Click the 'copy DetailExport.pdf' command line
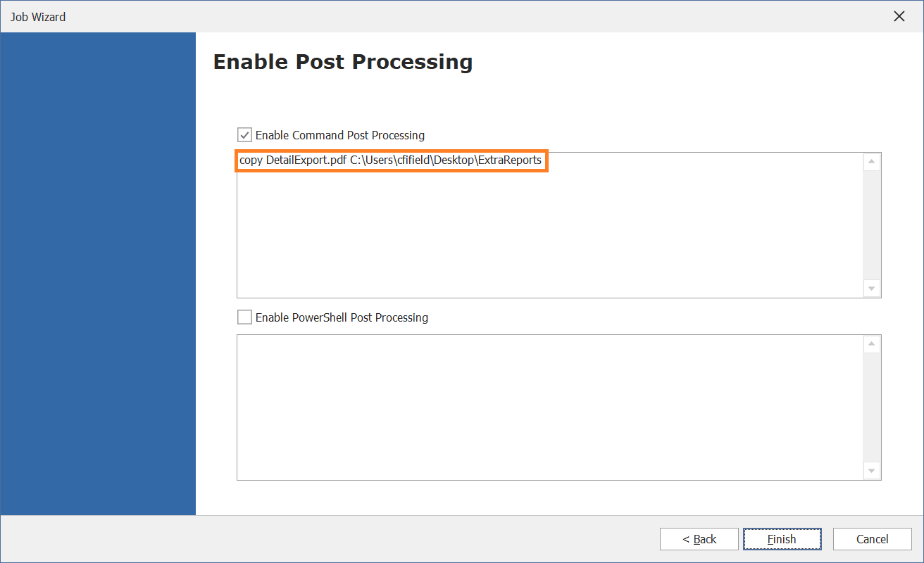Screen dimensions: 924x563 coord(391,160)
